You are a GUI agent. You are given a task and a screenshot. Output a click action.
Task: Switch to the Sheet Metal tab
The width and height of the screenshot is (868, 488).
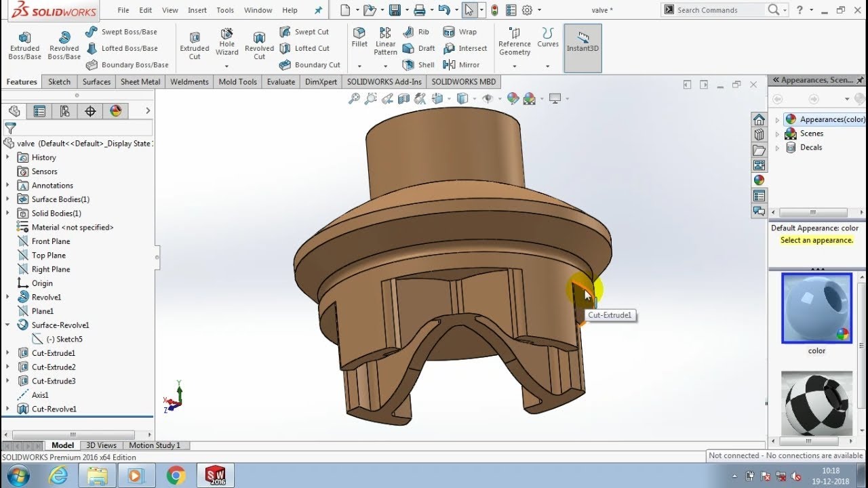point(140,81)
